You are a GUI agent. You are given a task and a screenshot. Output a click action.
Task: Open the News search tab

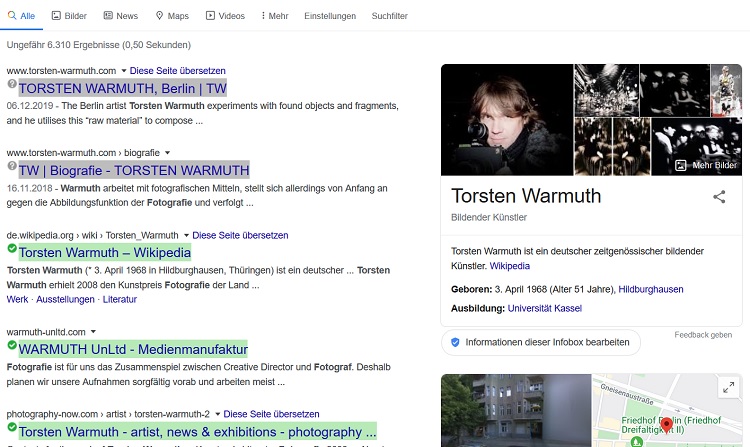(121, 16)
